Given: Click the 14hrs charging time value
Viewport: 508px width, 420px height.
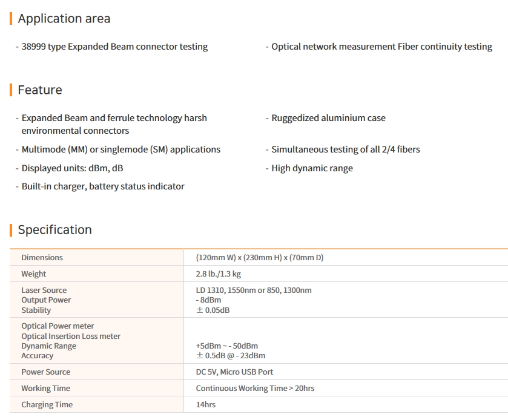Looking at the screenshot, I should point(206,404).
